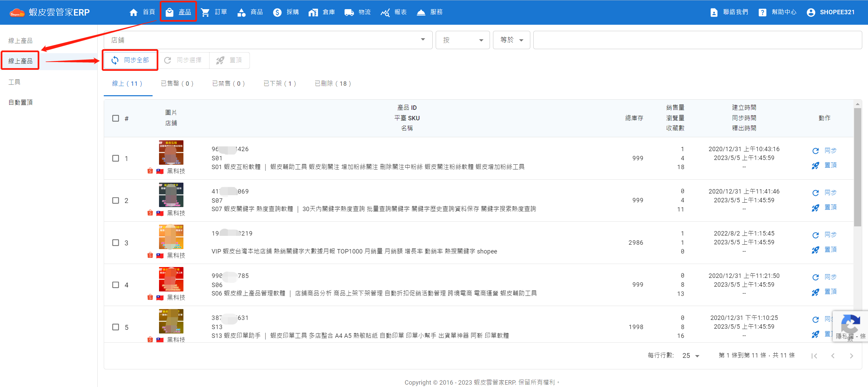Click the SHOPEE321 account avatar icon
The height and width of the screenshot is (387, 868).
point(811,13)
